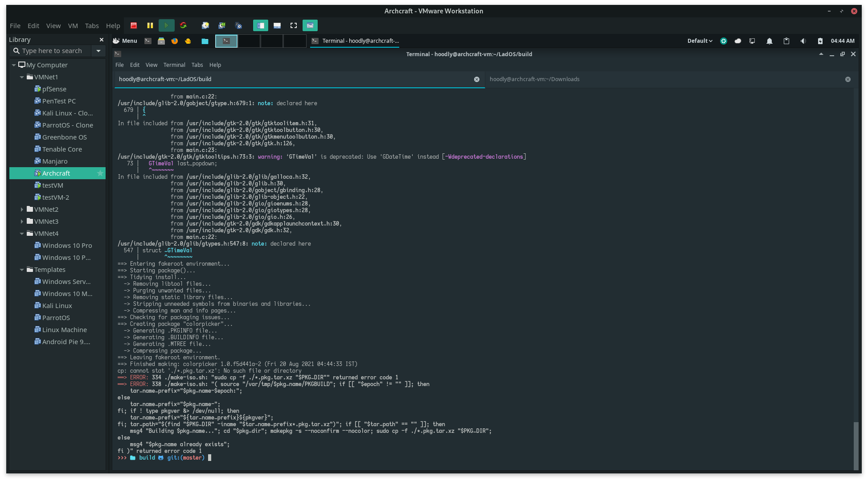Image resolution: width=868 pixels, height=481 pixels.
Task: Collapse the My Computer tree node
Action: [x=14, y=65]
